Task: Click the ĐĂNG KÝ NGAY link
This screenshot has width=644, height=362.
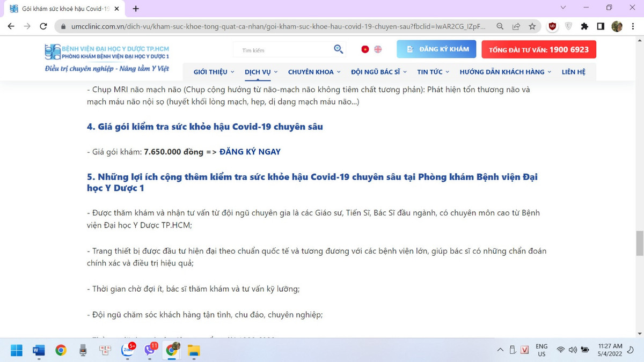Action: pyautogui.click(x=250, y=152)
